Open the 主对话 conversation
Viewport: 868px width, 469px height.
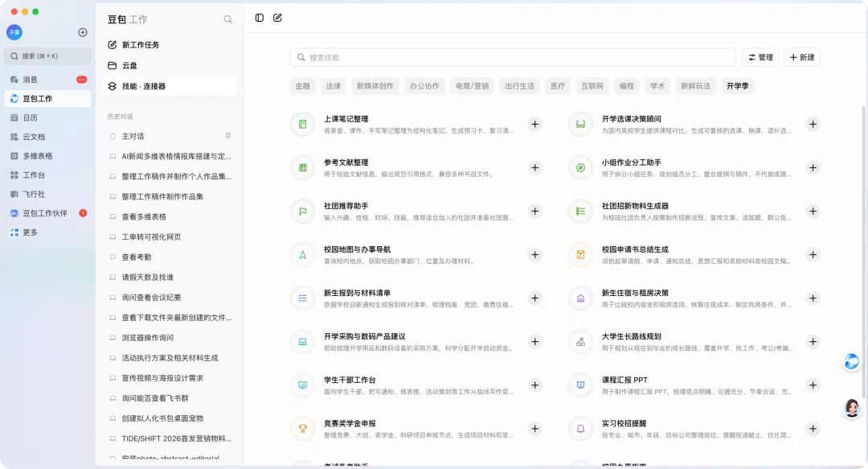click(x=170, y=136)
